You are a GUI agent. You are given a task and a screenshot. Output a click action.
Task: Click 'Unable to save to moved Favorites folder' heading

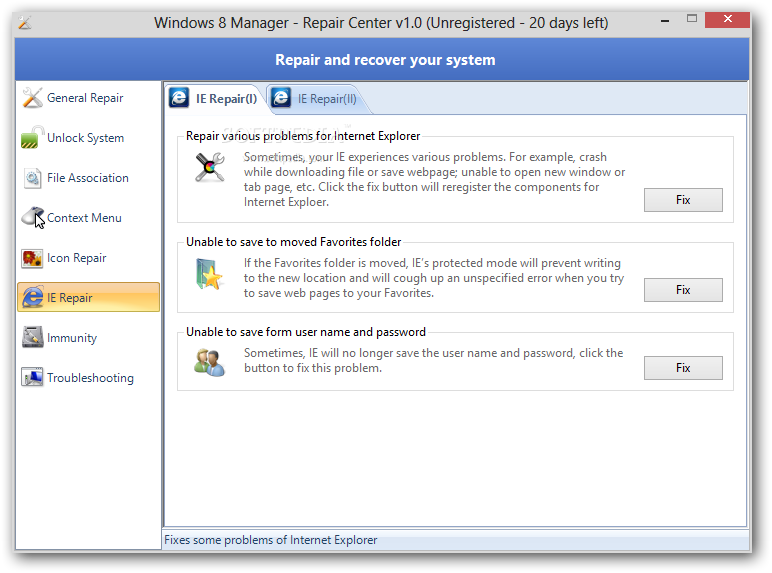(293, 242)
